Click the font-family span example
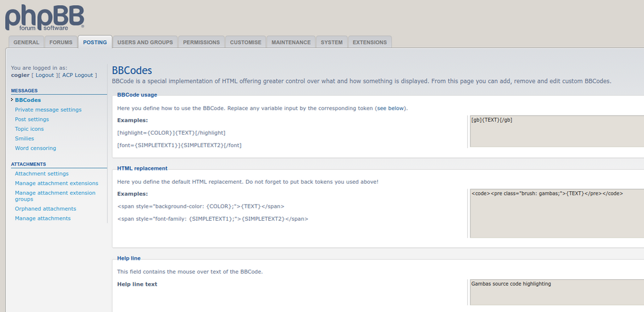The height and width of the screenshot is (312, 644). 213,219
